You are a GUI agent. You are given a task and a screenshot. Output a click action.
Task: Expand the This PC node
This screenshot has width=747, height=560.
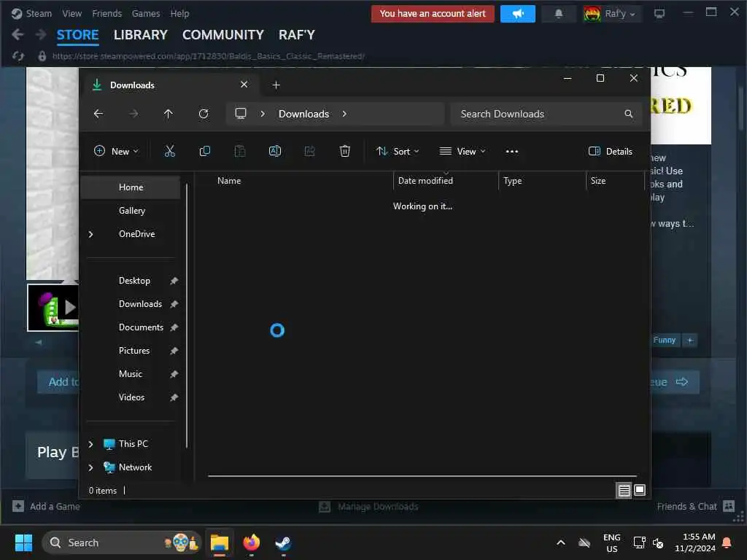tap(90, 444)
